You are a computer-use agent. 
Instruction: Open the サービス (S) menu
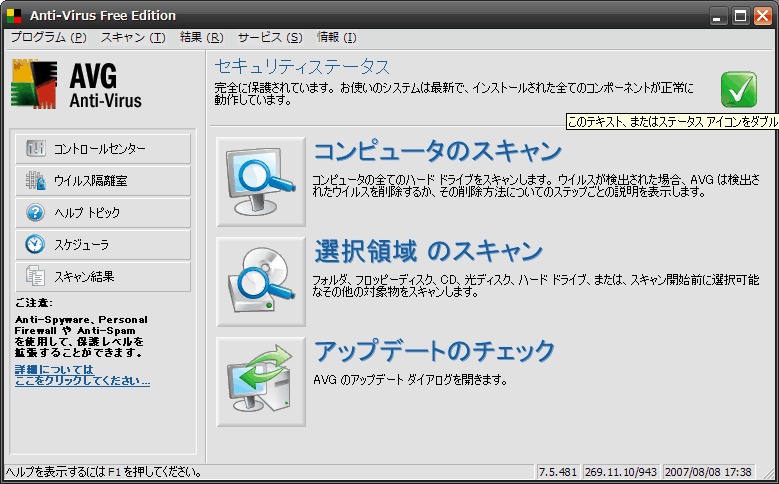coord(270,37)
